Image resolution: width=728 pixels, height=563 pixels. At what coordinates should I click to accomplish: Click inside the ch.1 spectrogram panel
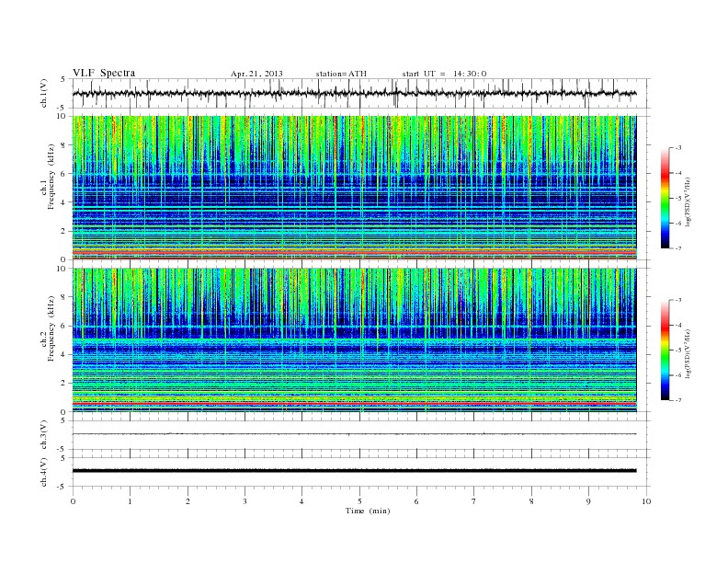pos(354,188)
